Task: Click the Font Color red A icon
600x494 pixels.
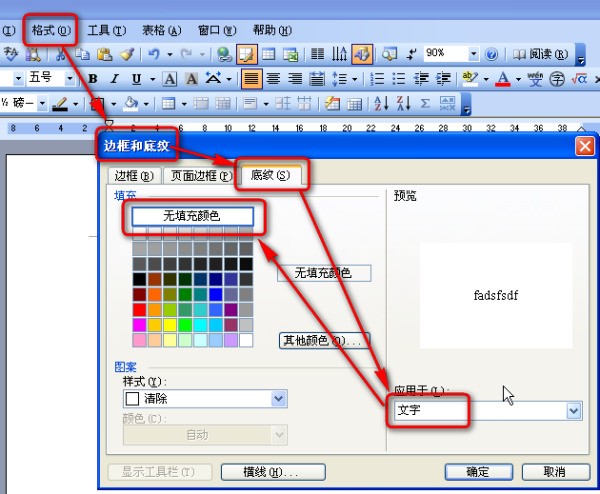Action: (503, 79)
